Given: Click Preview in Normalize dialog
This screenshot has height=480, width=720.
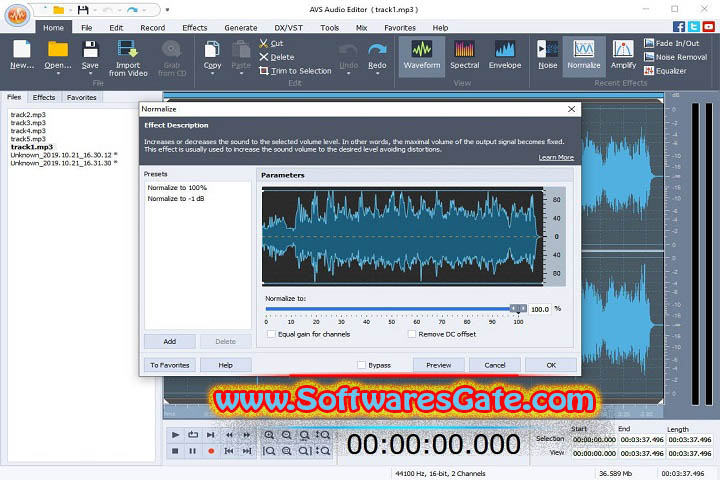Looking at the screenshot, I should 439,365.
